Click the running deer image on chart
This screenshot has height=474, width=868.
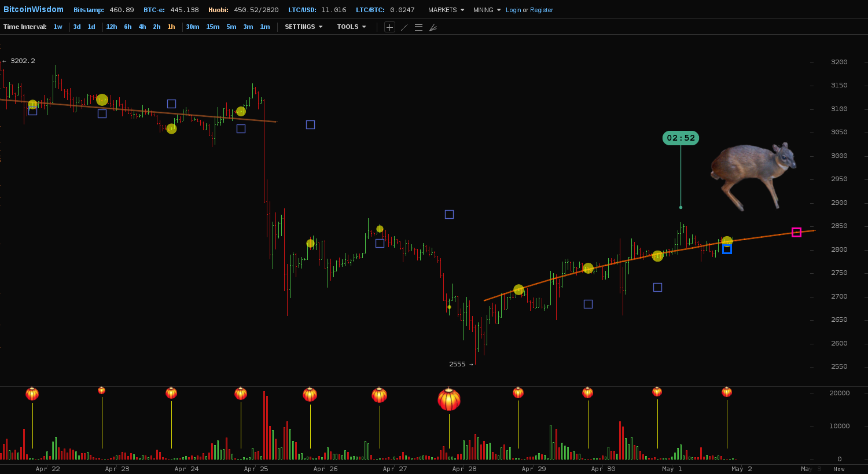tap(753, 172)
